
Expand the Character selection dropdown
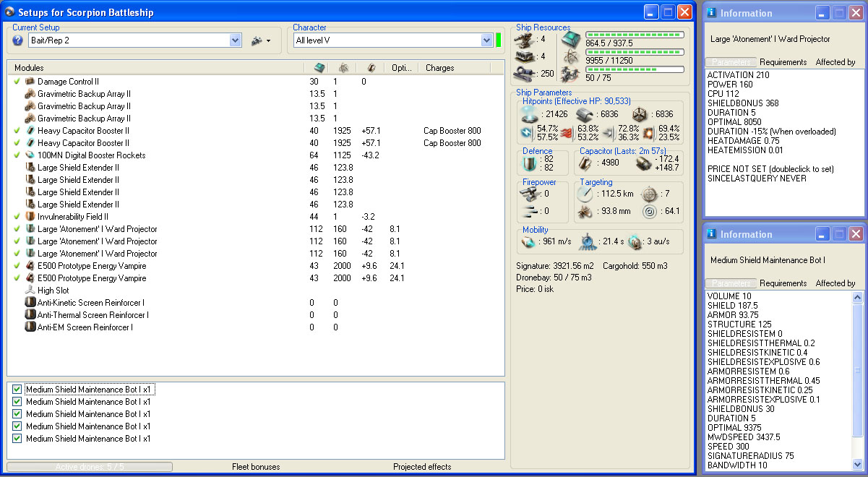click(x=486, y=40)
